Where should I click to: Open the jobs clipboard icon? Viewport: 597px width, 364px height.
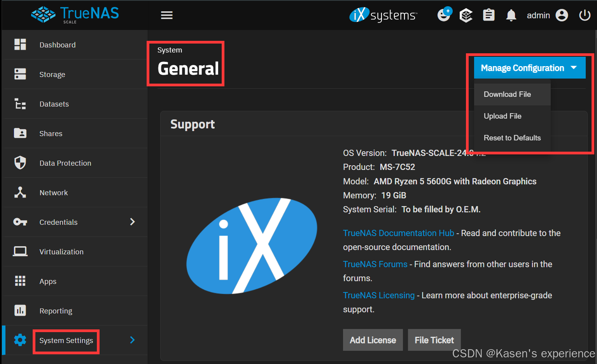coord(489,15)
